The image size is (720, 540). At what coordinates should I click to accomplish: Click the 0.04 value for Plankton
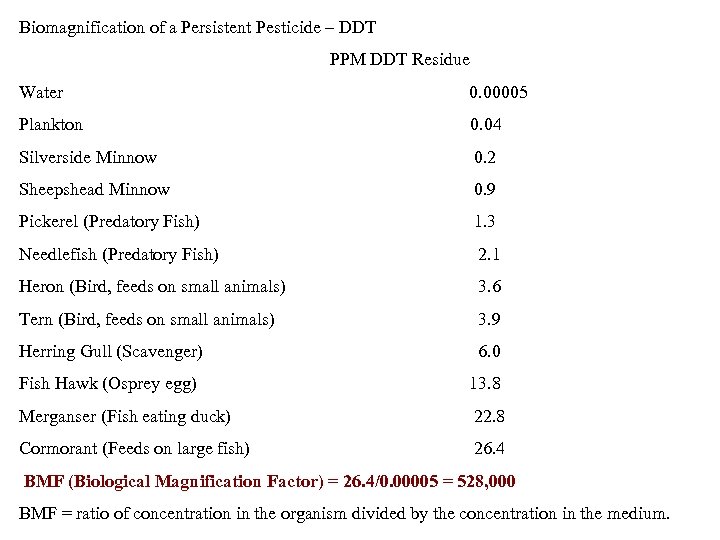click(486, 125)
